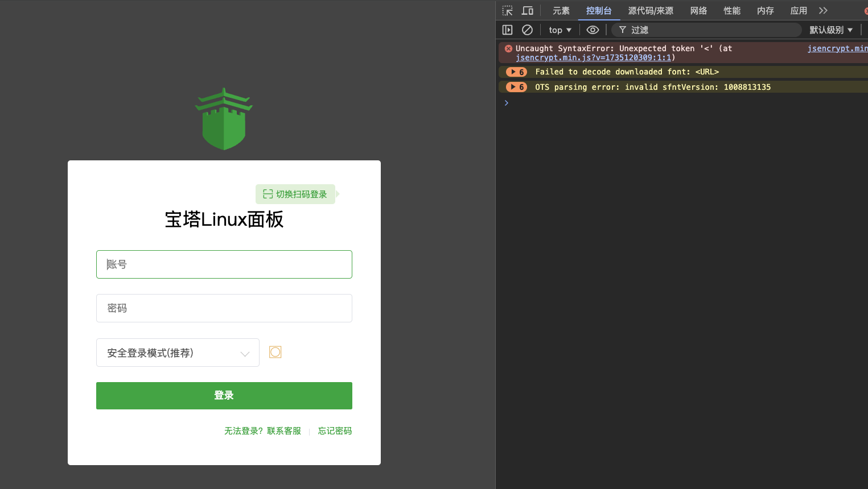The width and height of the screenshot is (868, 489).
Task: Click the 'OTS parsing error: invalid sfntVersion' text
Action: (653, 87)
